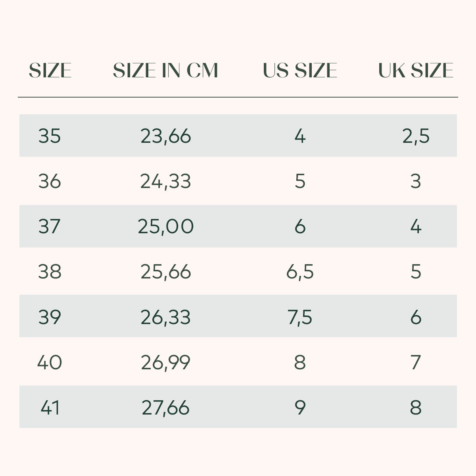Select size 38 row label
This screenshot has height=476, width=476.
(x=50, y=272)
